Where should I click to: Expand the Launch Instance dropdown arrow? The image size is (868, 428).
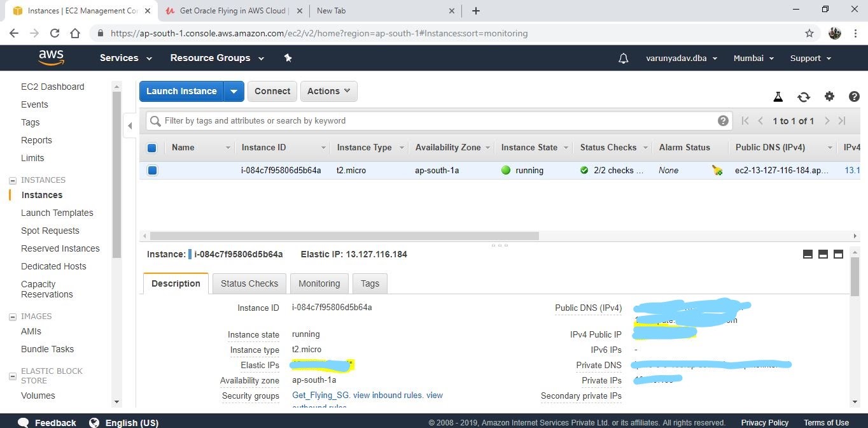pos(234,91)
